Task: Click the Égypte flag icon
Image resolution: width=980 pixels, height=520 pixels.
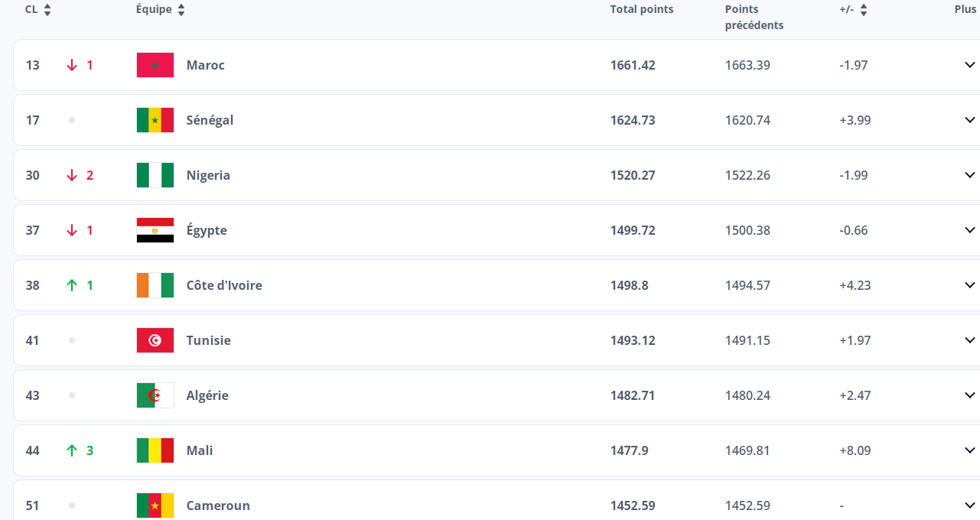Action: coord(155,230)
